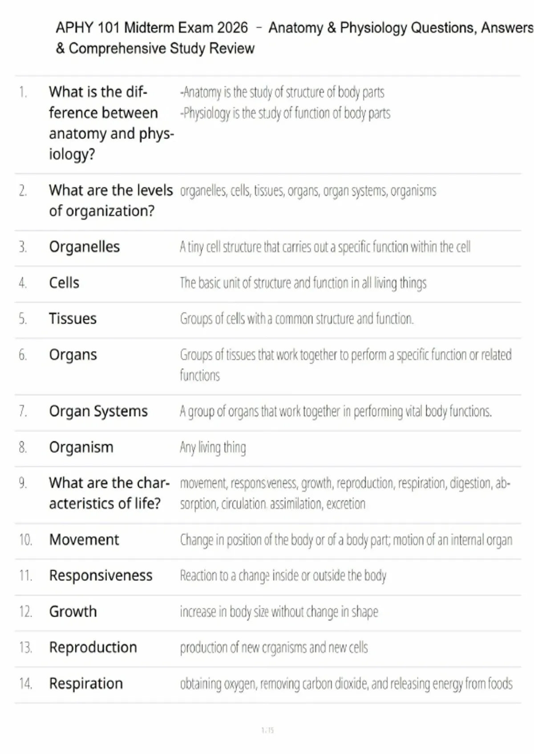The image size is (534, 756).
Task: Click question 'What are the levels of organization?'
Action: tap(111, 201)
